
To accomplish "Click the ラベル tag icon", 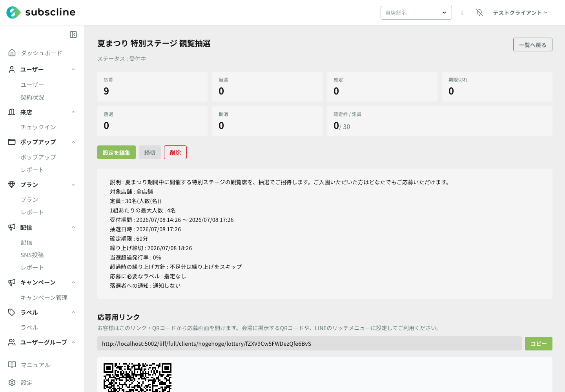I will point(12,312).
